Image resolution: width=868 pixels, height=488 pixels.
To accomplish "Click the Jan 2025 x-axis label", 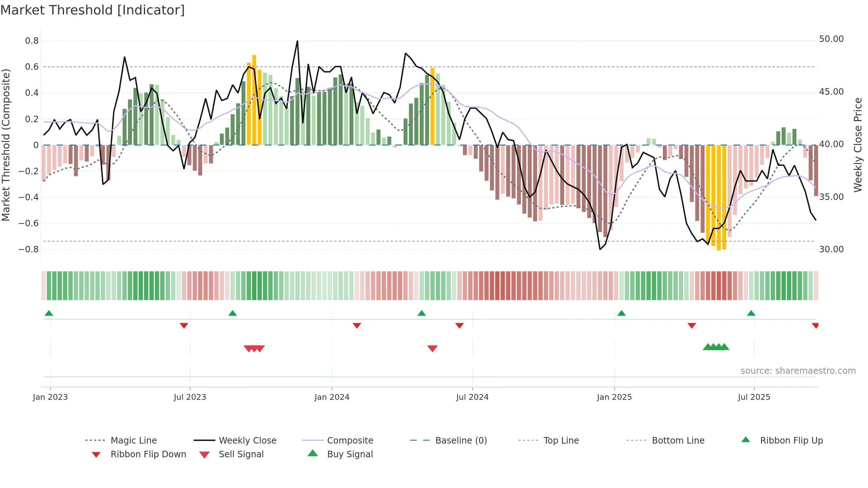I will pyautogui.click(x=614, y=397).
